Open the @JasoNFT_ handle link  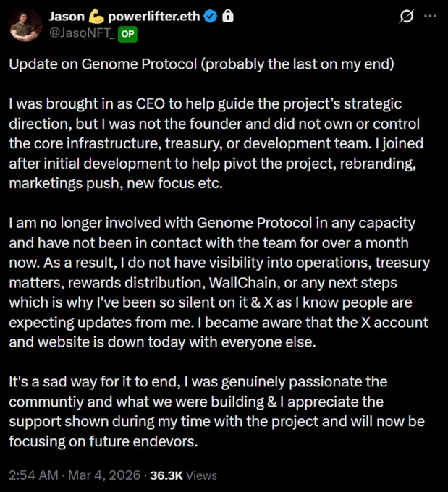click(x=82, y=33)
